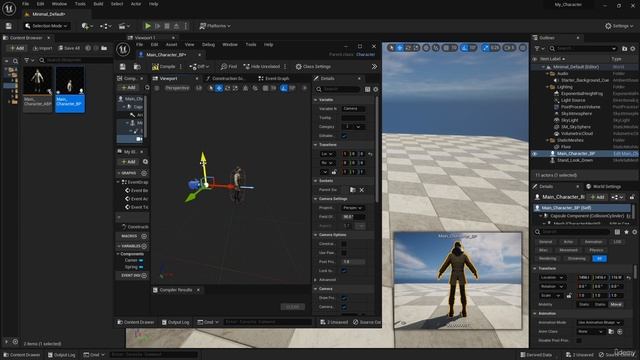The width and height of the screenshot is (640, 360).
Task: Click the Add button in Content Browser
Action: [x=17, y=48]
